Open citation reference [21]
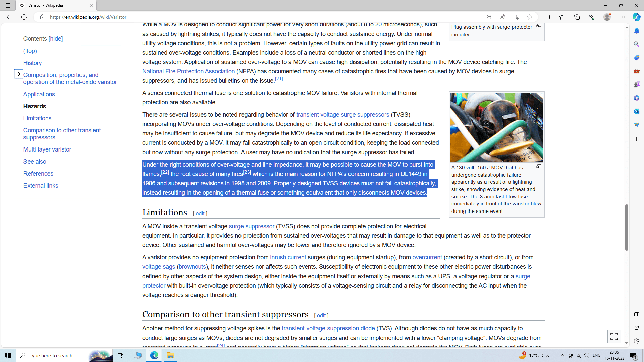 tap(279, 79)
